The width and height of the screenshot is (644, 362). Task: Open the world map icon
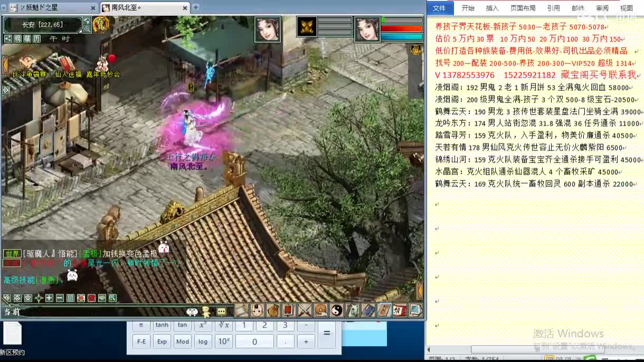(87, 21)
